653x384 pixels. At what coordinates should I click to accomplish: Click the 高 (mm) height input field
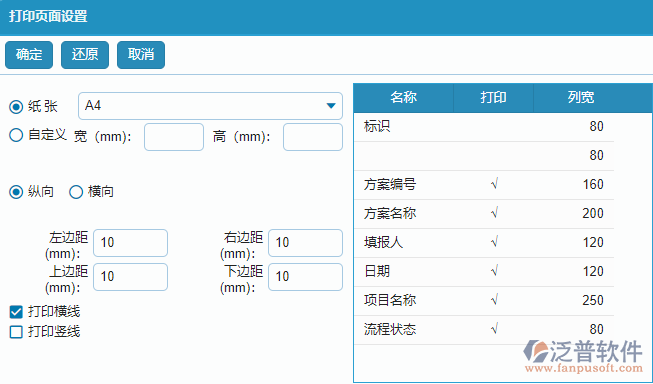pos(313,137)
